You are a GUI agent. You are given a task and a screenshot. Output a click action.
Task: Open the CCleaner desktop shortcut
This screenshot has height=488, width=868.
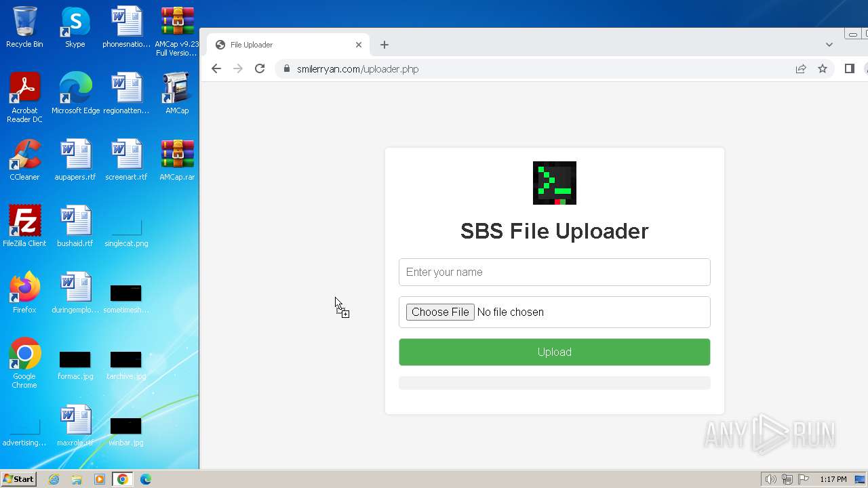[24, 160]
